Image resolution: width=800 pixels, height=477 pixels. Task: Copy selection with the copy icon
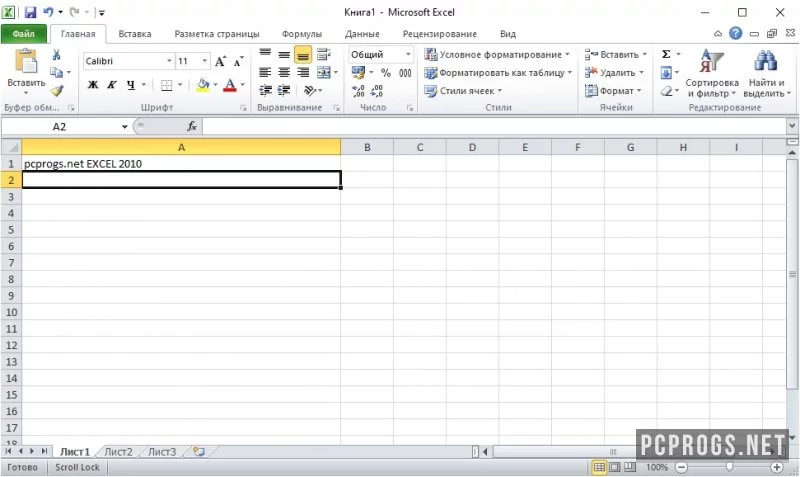click(57, 72)
